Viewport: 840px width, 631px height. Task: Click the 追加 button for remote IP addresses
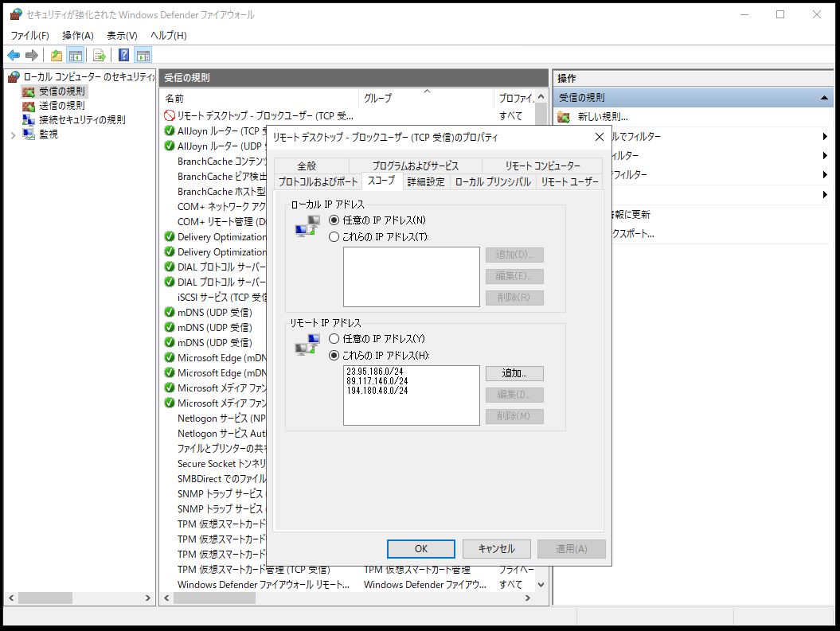514,373
